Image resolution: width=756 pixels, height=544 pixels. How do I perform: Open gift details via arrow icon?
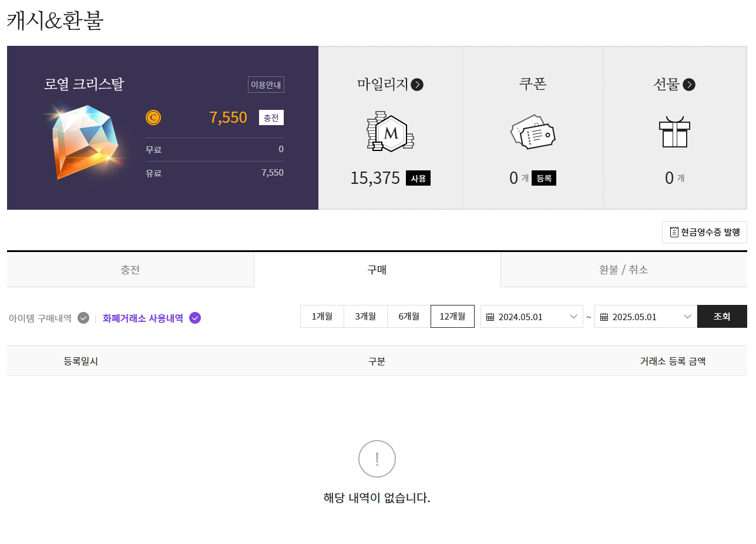689,85
